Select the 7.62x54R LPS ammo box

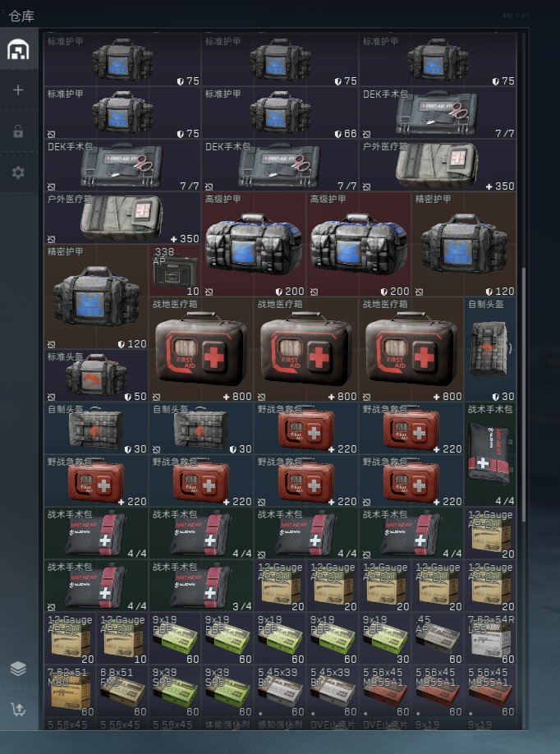pos(490,638)
